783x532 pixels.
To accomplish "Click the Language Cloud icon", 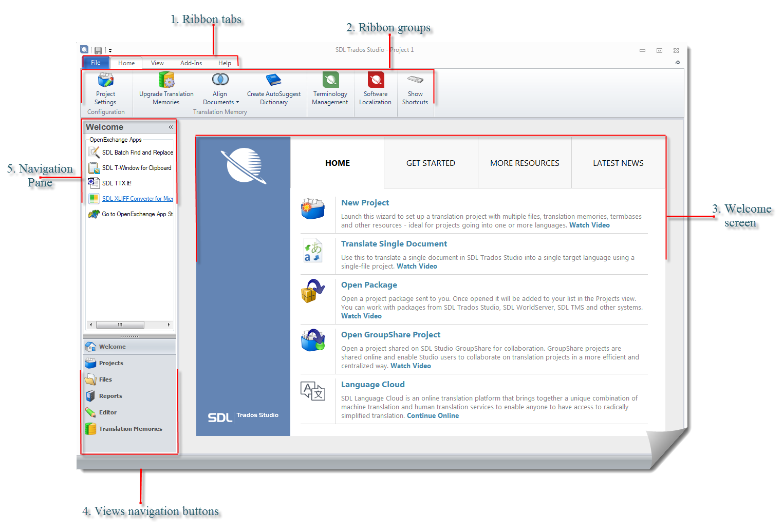I will click(313, 391).
